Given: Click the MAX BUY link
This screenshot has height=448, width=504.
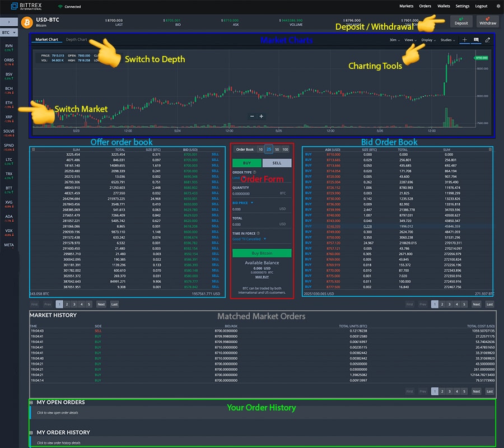Looking at the screenshot, I should [262, 277].
